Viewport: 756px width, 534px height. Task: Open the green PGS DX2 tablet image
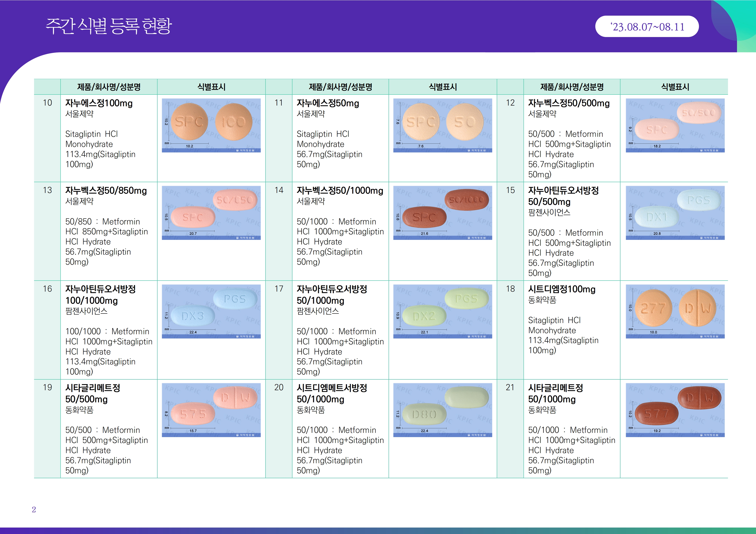click(x=442, y=311)
